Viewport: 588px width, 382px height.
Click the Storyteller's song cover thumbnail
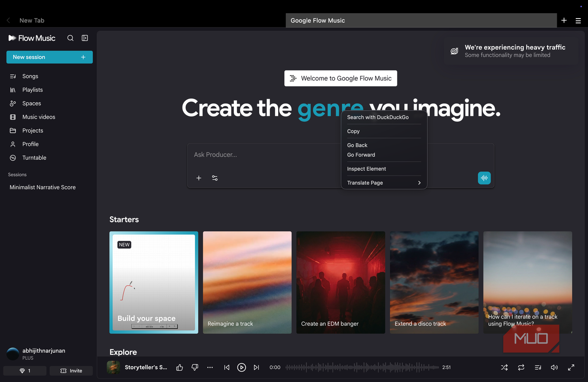pyautogui.click(x=113, y=368)
